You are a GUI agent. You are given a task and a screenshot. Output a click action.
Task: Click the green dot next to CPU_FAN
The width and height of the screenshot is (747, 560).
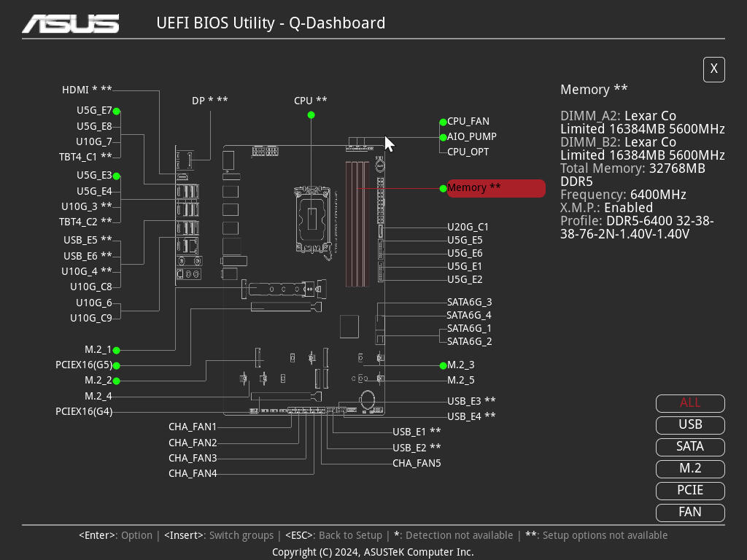(443, 122)
